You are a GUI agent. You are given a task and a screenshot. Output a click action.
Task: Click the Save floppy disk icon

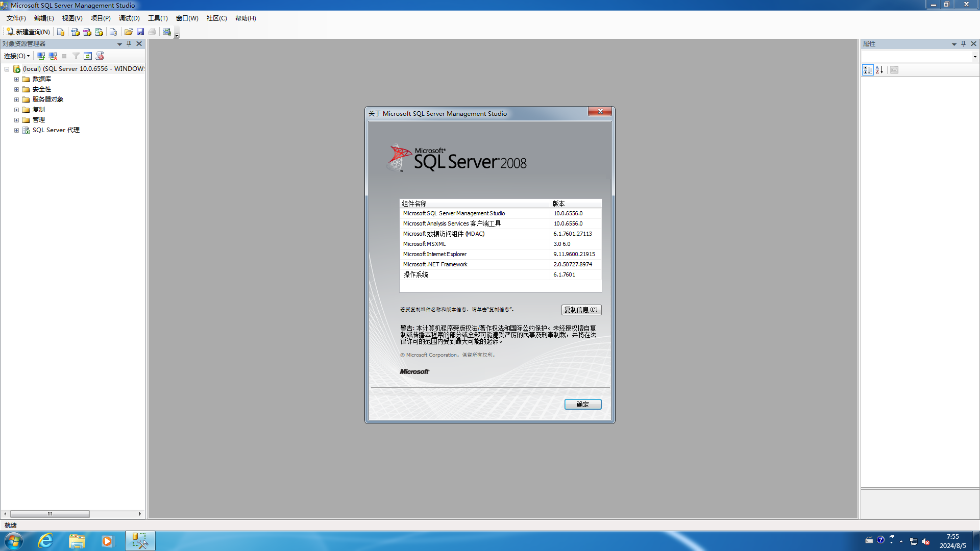(x=140, y=32)
